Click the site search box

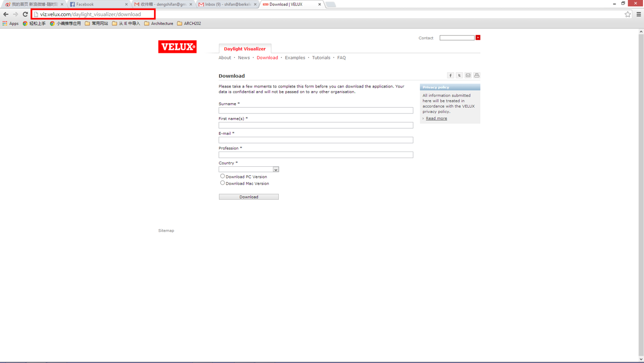click(457, 38)
